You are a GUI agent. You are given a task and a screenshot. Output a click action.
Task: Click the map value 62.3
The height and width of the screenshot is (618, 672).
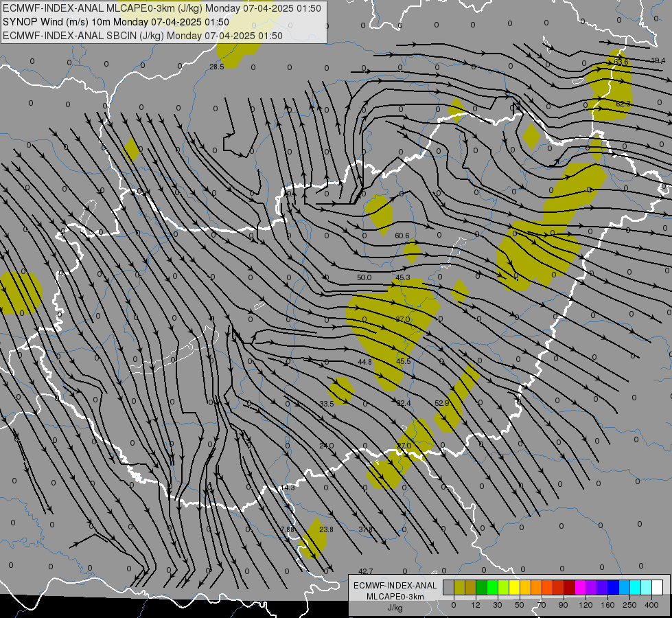click(x=623, y=104)
